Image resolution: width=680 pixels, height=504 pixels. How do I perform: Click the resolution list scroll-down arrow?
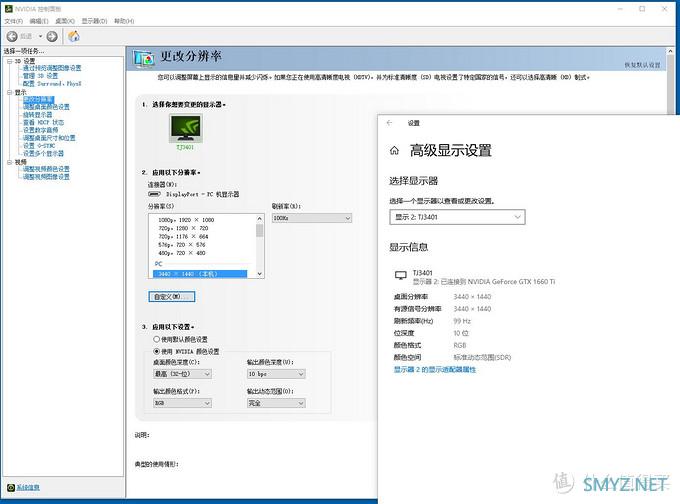click(260, 274)
